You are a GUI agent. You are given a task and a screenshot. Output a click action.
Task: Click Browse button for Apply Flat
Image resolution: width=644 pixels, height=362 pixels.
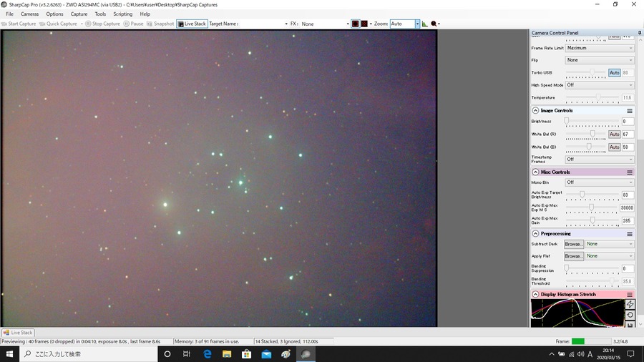(574, 256)
